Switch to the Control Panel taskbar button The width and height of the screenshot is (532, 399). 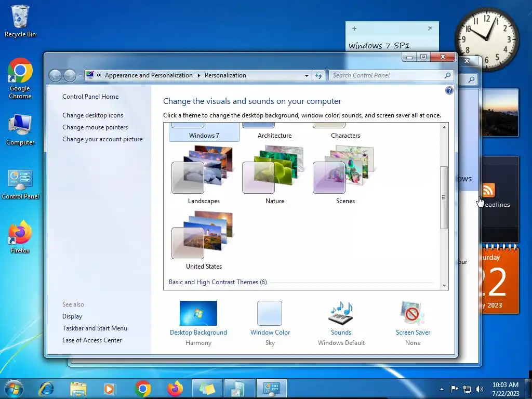tap(271, 389)
